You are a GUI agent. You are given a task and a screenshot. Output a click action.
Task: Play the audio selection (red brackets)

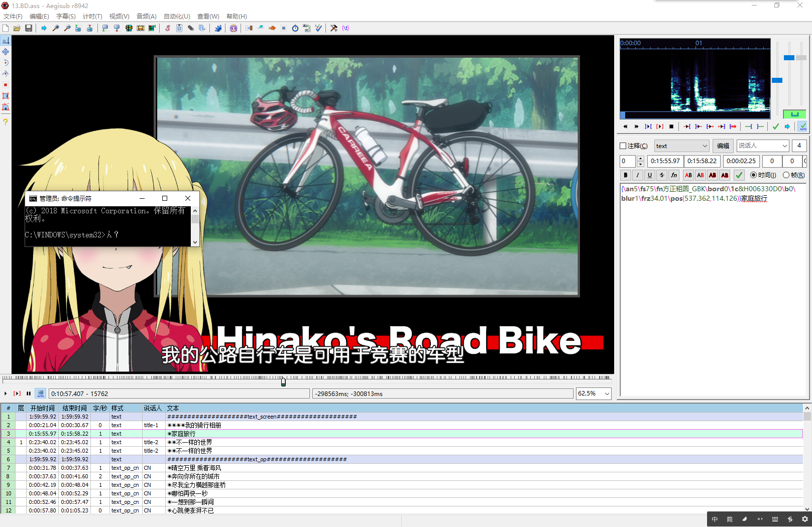(x=660, y=126)
